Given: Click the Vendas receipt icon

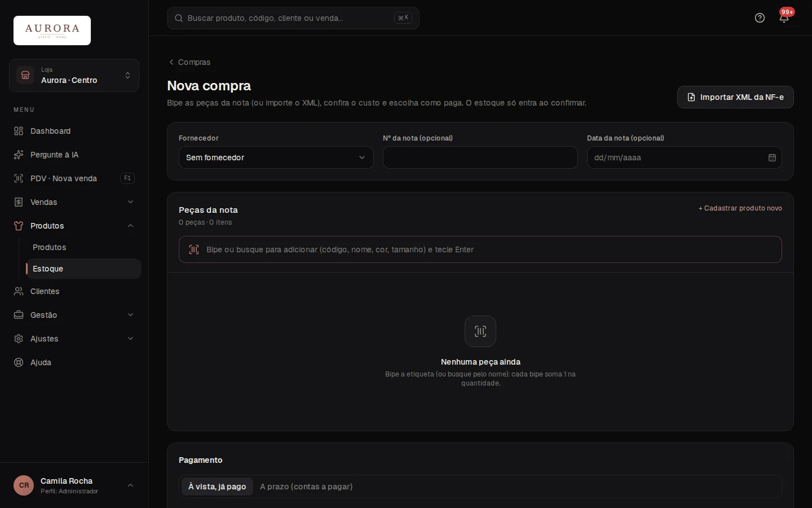Looking at the screenshot, I should 19,202.
